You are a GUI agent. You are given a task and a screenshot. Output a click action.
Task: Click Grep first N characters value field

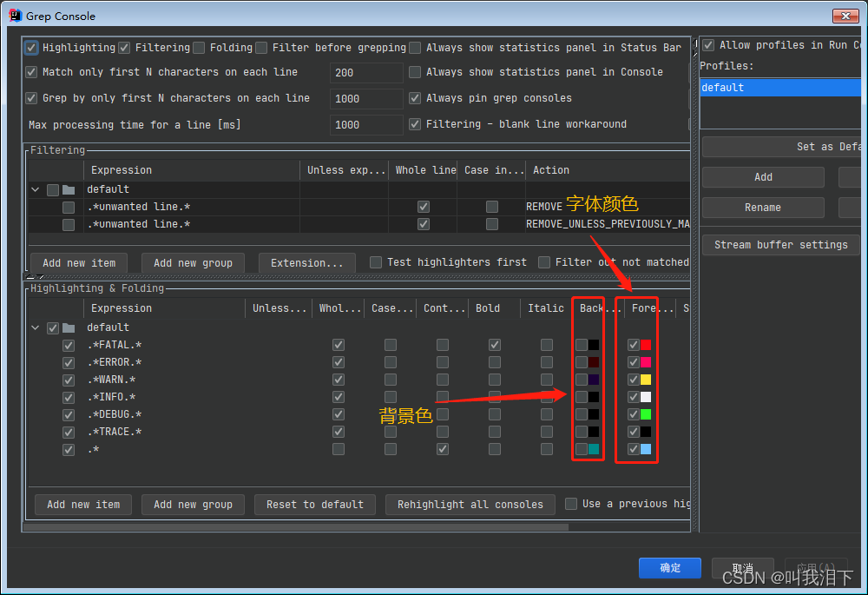[366, 99]
